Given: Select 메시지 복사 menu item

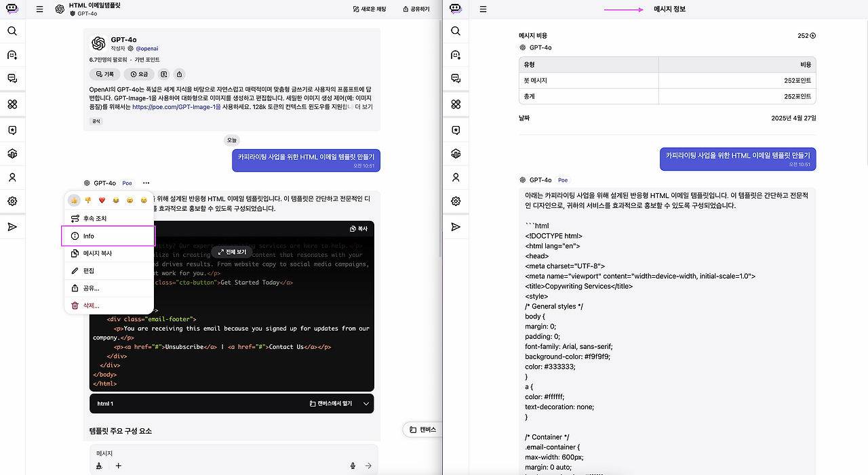Looking at the screenshot, I should pos(109,253).
